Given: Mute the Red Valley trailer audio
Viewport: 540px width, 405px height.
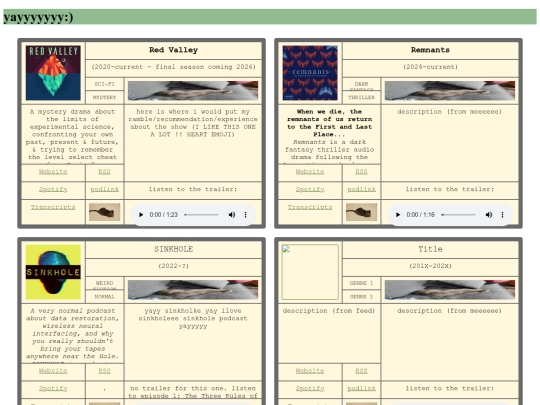Looking at the screenshot, I should click(232, 215).
